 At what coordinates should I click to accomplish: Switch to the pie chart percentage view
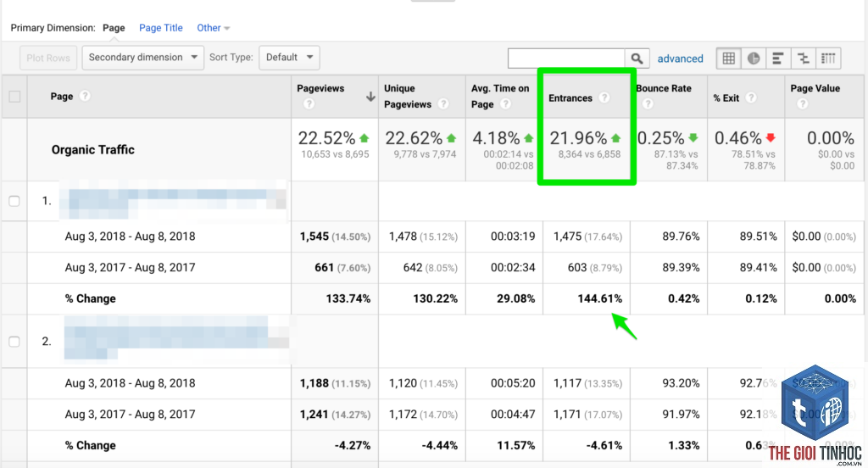pyautogui.click(x=754, y=58)
